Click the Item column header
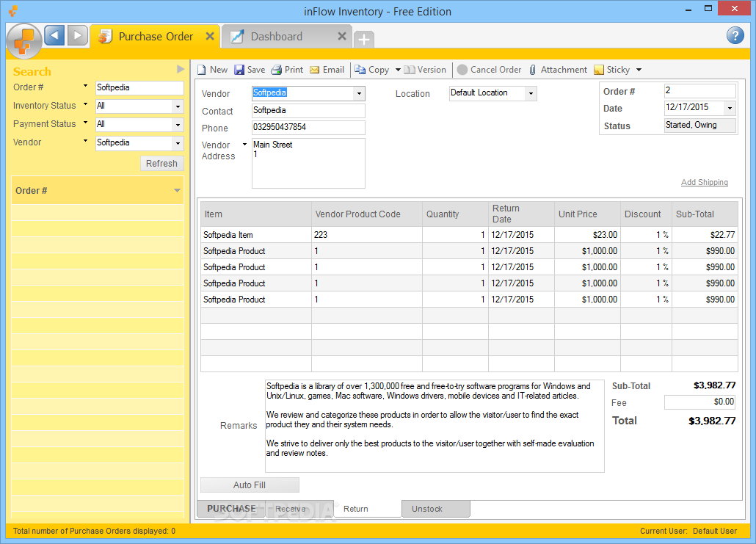Screen dimensions: 756x544 [x=256, y=214]
